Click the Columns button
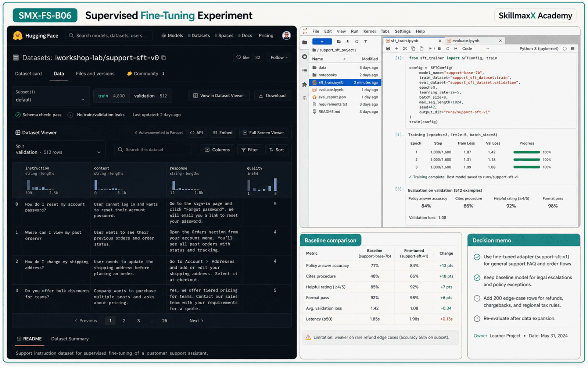588x368 pixels. point(217,150)
